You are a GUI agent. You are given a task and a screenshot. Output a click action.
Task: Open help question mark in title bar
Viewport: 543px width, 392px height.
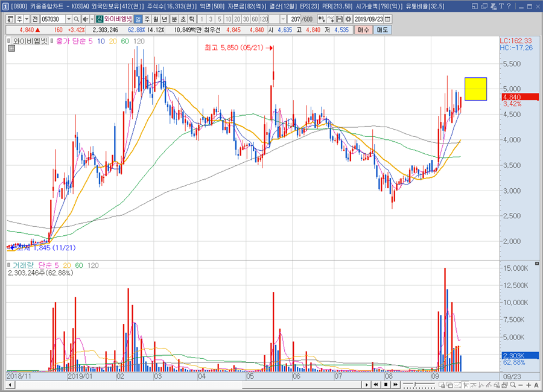pyautogui.click(x=509, y=6)
